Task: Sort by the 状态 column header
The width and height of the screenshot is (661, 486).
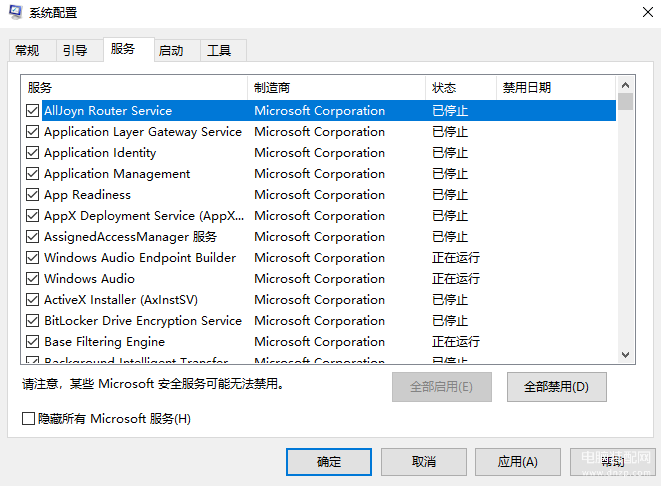Action: pyautogui.click(x=461, y=88)
